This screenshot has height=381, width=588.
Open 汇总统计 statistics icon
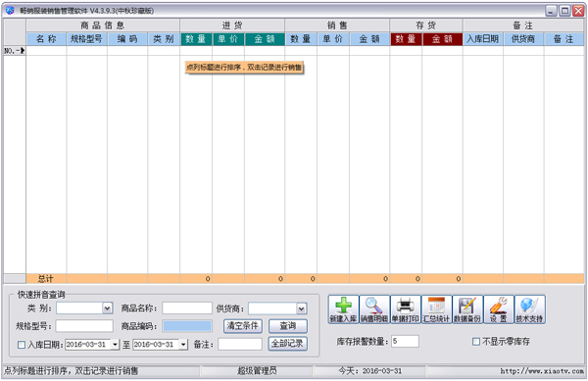436,310
